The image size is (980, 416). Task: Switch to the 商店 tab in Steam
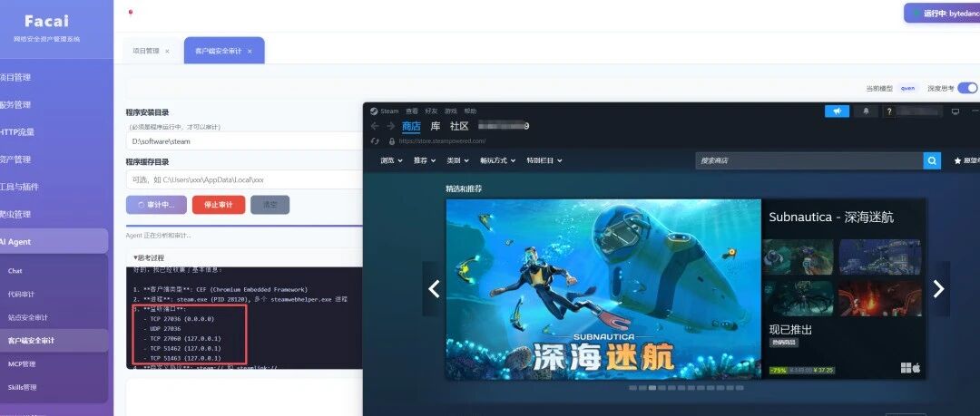(x=411, y=126)
